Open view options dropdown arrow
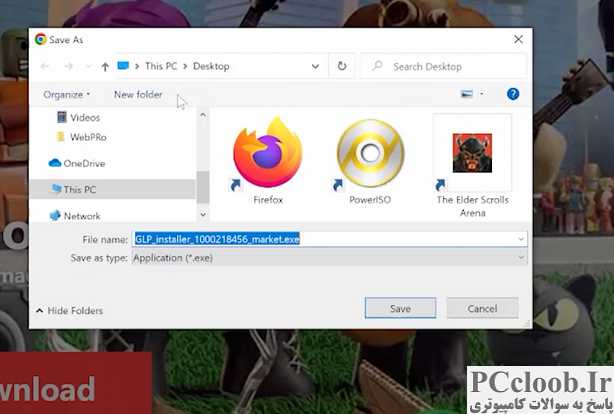 point(482,94)
